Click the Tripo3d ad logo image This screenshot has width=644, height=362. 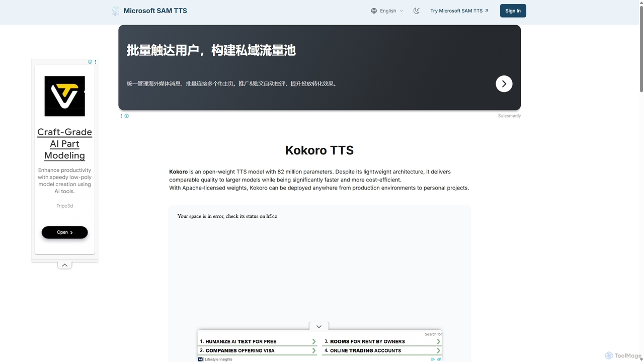[64, 96]
